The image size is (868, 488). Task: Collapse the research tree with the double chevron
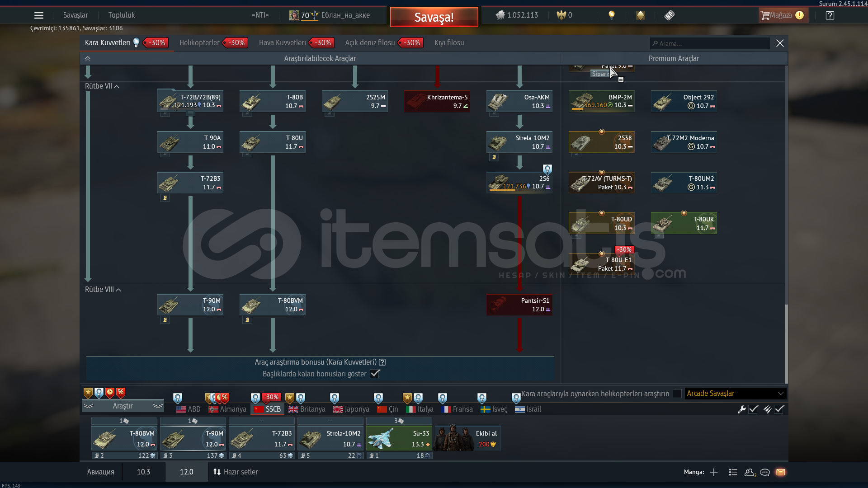click(88, 59)
